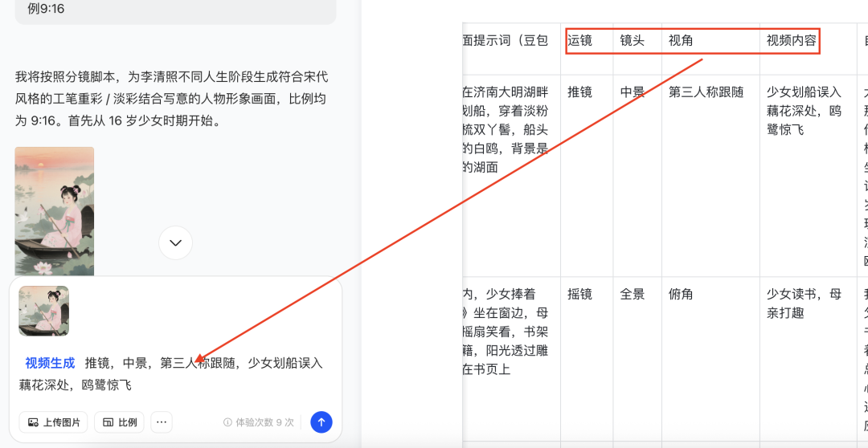Send the video generation prompt with arrow button

(x=321, y=422)
